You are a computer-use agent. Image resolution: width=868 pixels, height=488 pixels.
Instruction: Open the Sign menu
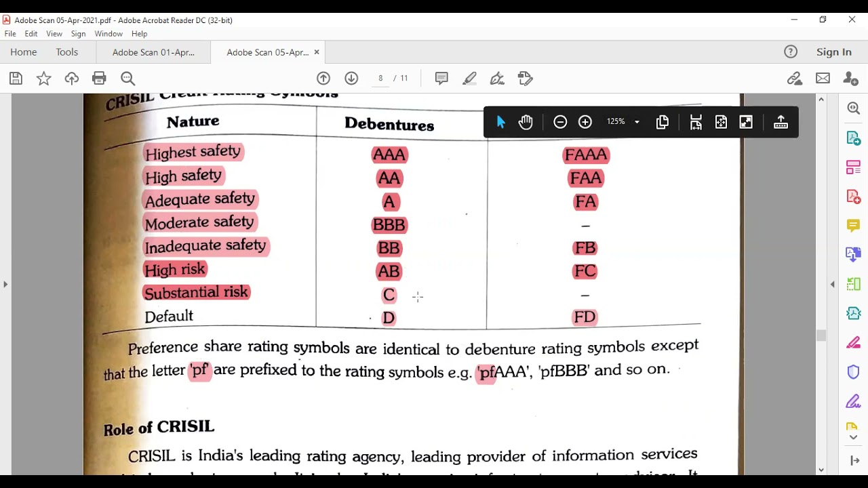(78, 34)
